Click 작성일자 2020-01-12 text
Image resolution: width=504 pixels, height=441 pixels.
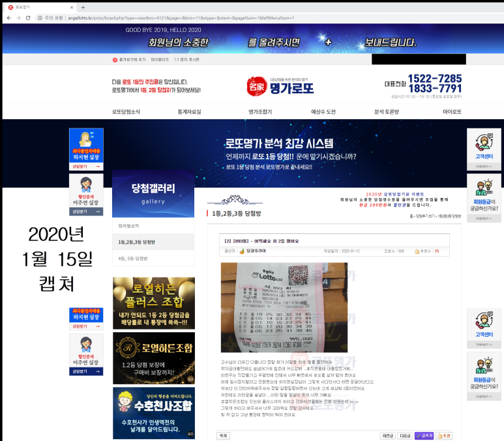(342, 251)
